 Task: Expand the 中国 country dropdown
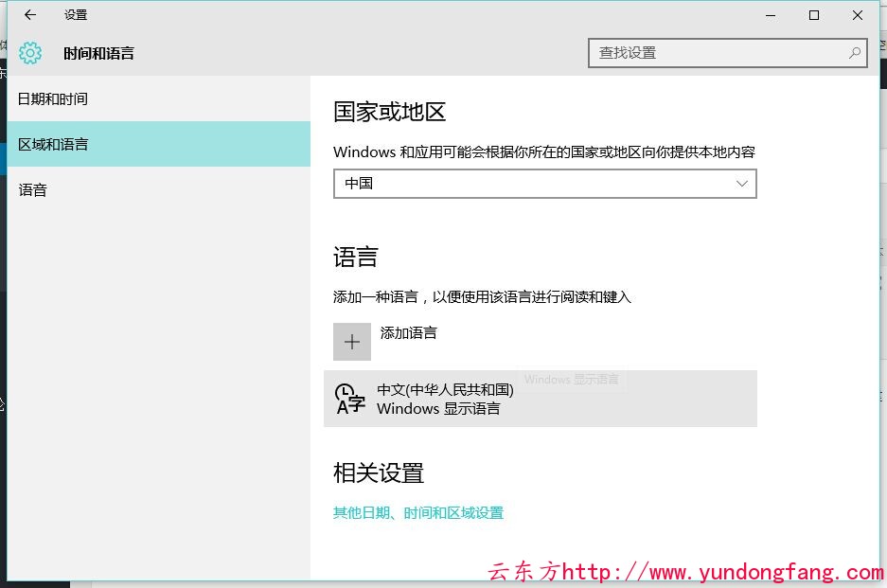[544, 184]
